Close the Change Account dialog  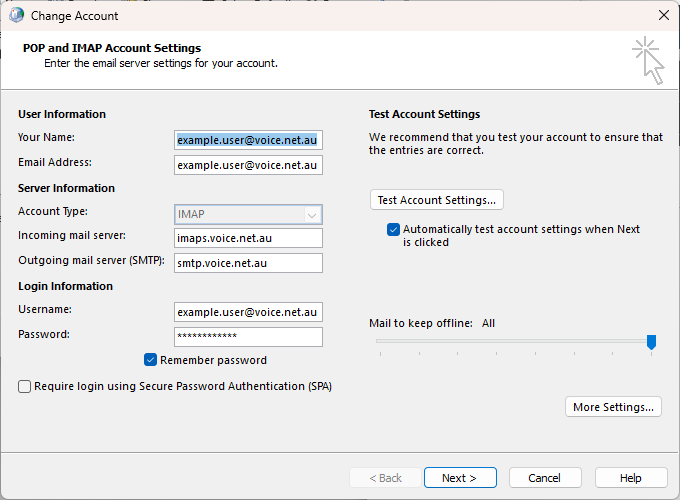pos(663,16)
